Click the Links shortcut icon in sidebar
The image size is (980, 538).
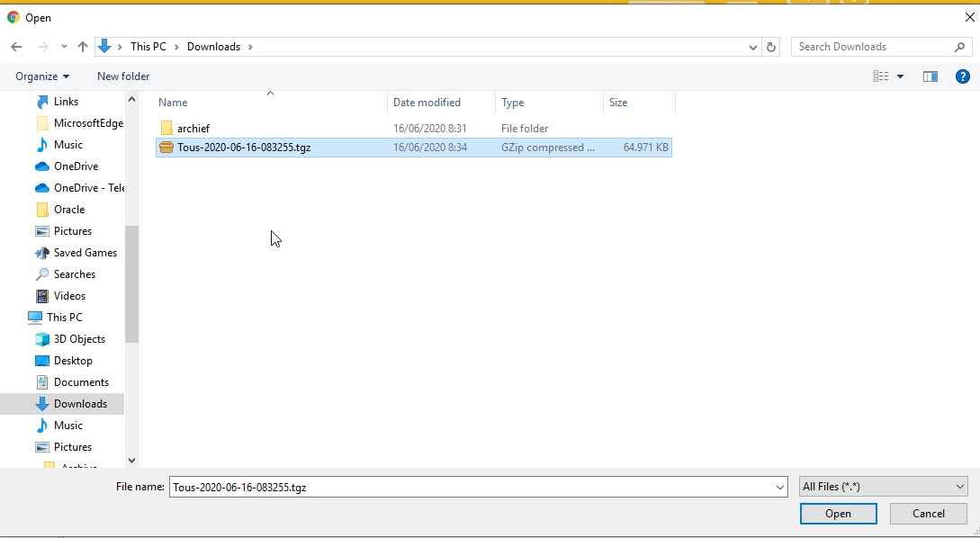pos(42,102)
